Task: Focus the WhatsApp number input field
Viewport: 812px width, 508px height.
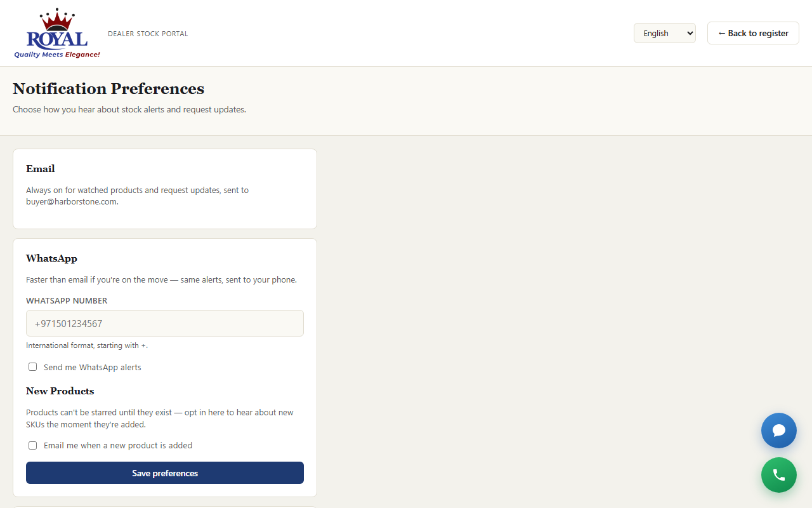Action: click(165, 323)
